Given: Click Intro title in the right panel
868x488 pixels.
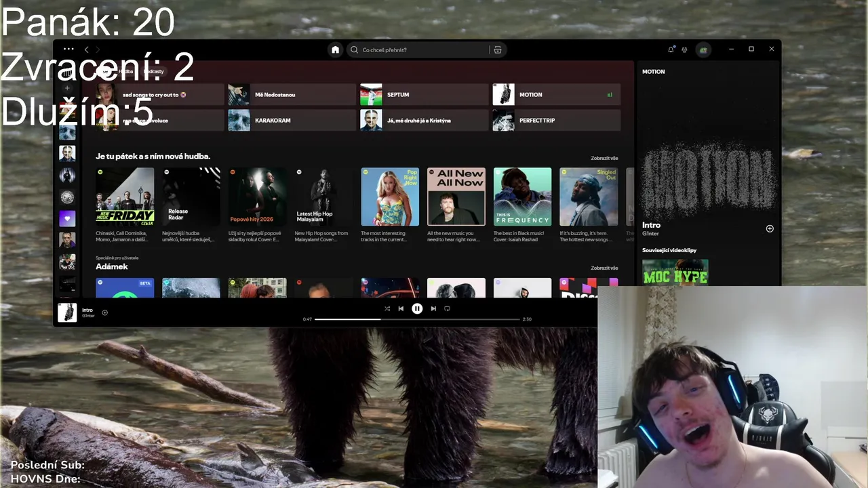Looking at the screenshot, I should point(651,225).
